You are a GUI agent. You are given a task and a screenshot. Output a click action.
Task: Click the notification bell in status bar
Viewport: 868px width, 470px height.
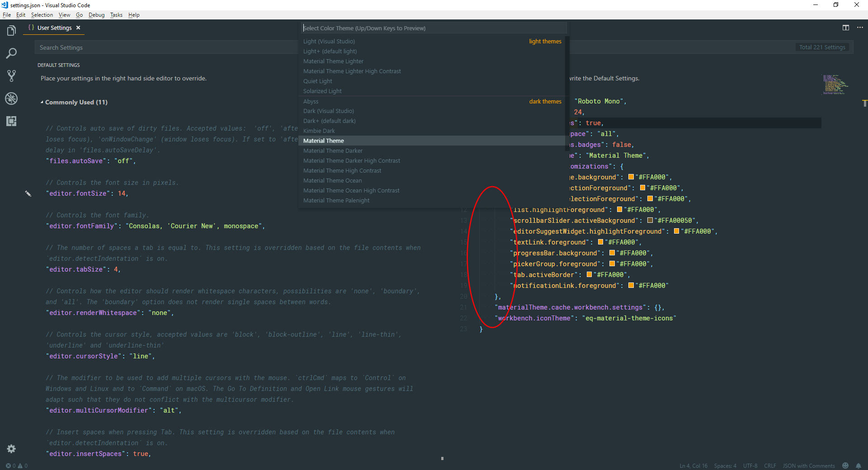(859, 466)
